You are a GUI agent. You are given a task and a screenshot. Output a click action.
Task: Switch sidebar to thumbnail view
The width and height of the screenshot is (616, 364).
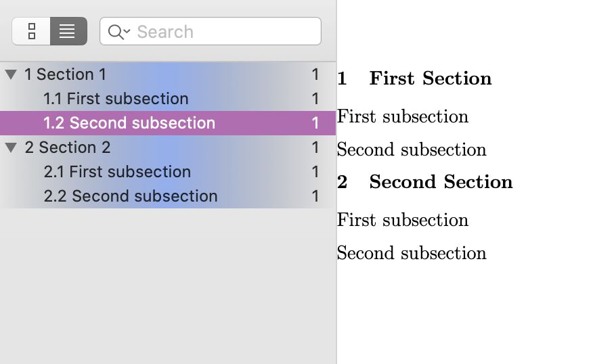[x=31, y=31]
